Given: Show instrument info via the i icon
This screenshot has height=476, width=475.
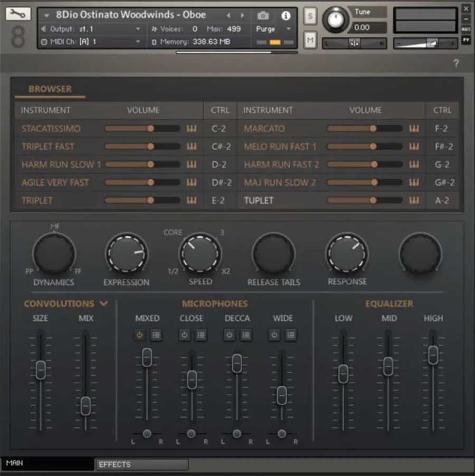Looking at the screenshot, I should pos(286,15).
